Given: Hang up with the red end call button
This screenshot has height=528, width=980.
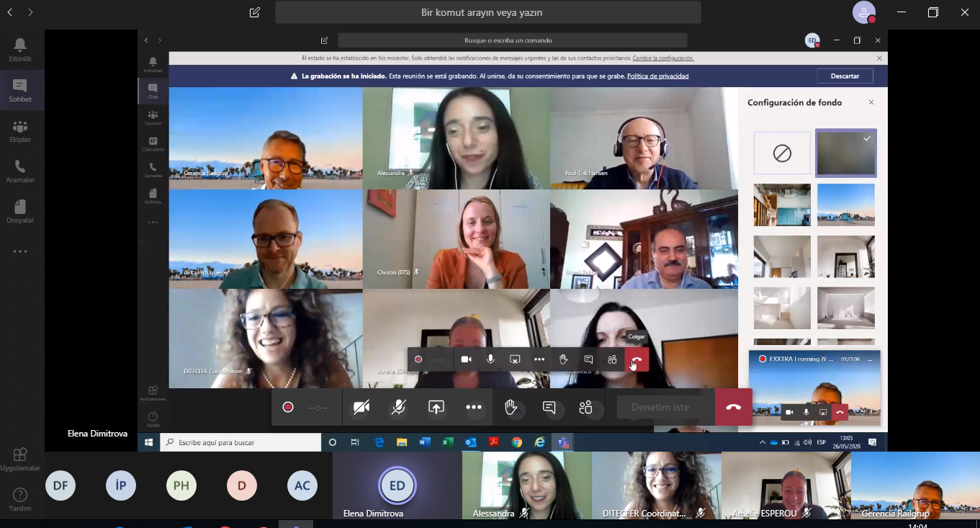Looking at the screenshot, I should [x=734, y=407].
